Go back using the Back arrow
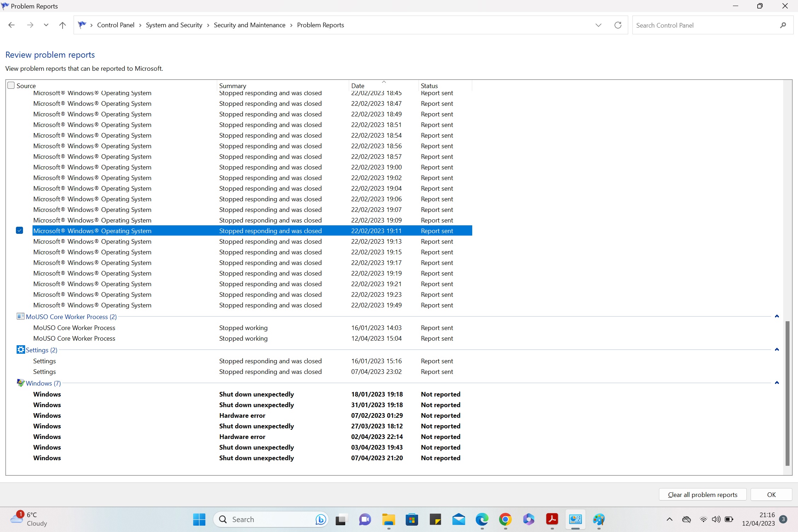The image size is (798, 532). [x=11, y=25]
